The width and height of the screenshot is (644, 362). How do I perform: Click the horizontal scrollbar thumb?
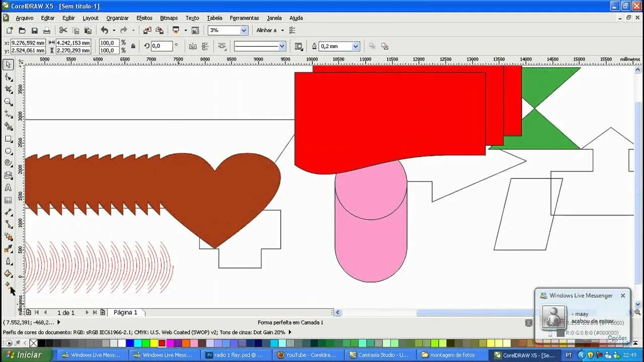tap(506, 312)
